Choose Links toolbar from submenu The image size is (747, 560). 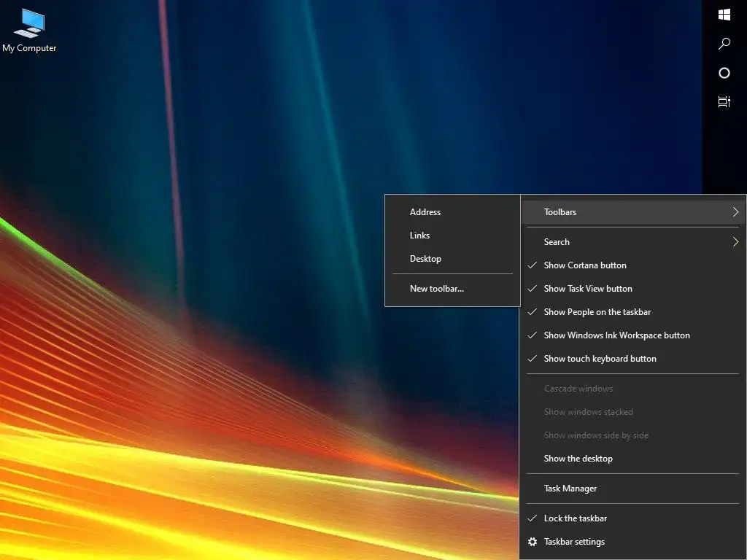[452, 236]
